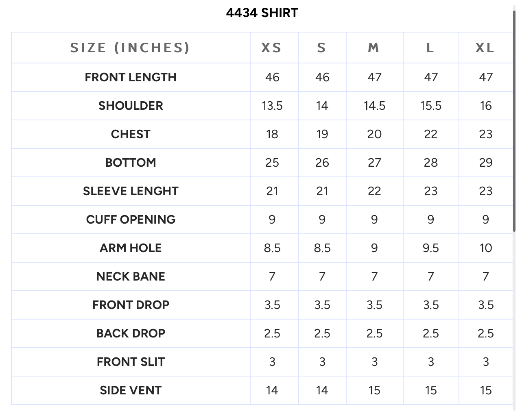Click the NECK BANE row label
The image size is (522, 420).
pyautogui.click(x=131, y=276)
